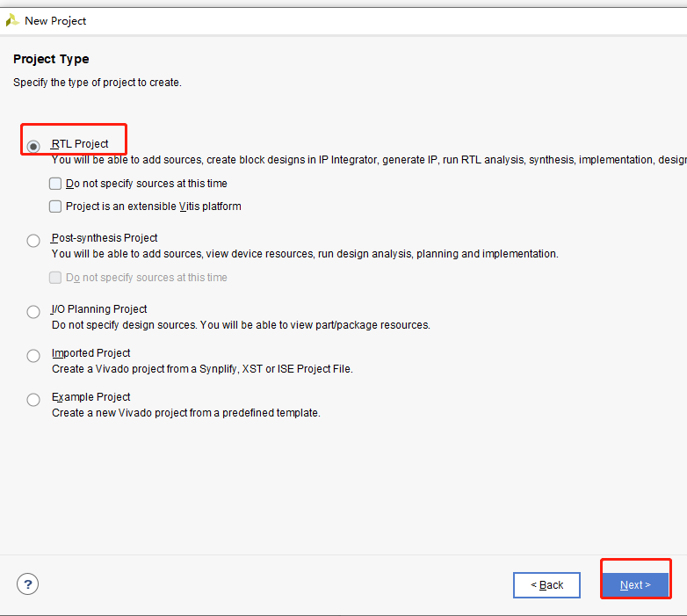This screenshot has width=687, height=616.
Task: Choose I/O Planning Project radio button
Action: click(33, 311)
